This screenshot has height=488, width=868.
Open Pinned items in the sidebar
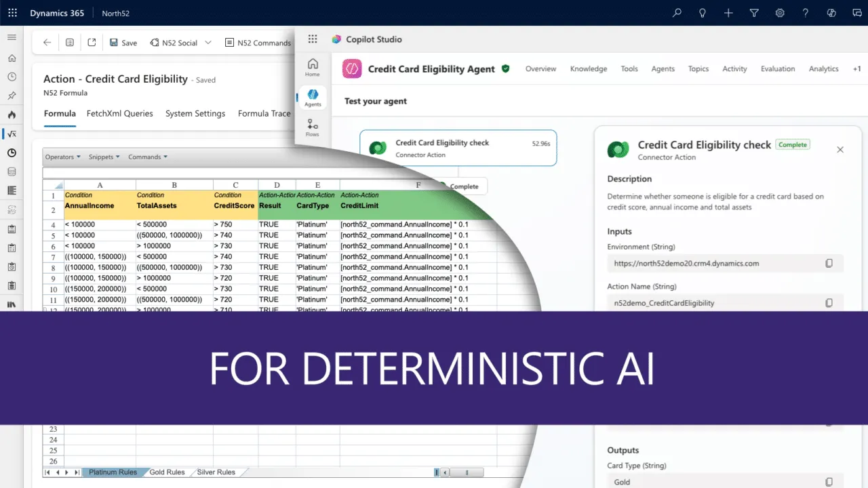pyautogui.click(x=12, y=96)
